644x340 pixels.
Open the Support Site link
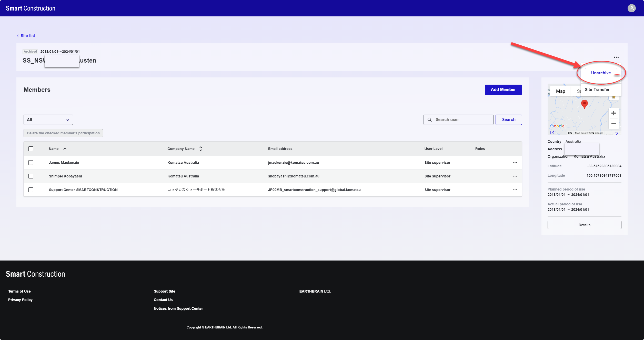pos(164,291)
